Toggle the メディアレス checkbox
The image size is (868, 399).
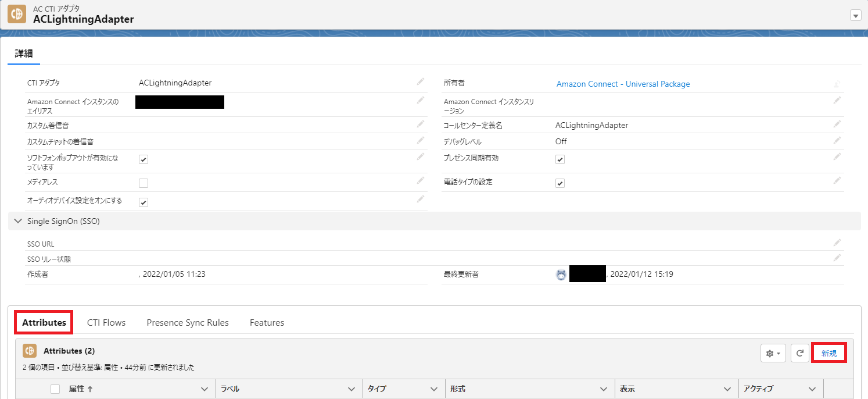(x=144, y=183)
